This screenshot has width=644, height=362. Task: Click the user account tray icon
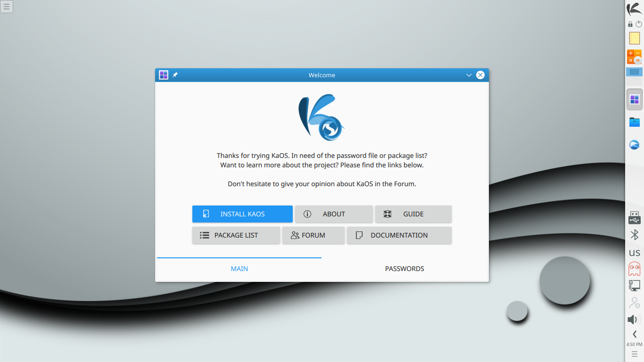click(x=635, y=302)
